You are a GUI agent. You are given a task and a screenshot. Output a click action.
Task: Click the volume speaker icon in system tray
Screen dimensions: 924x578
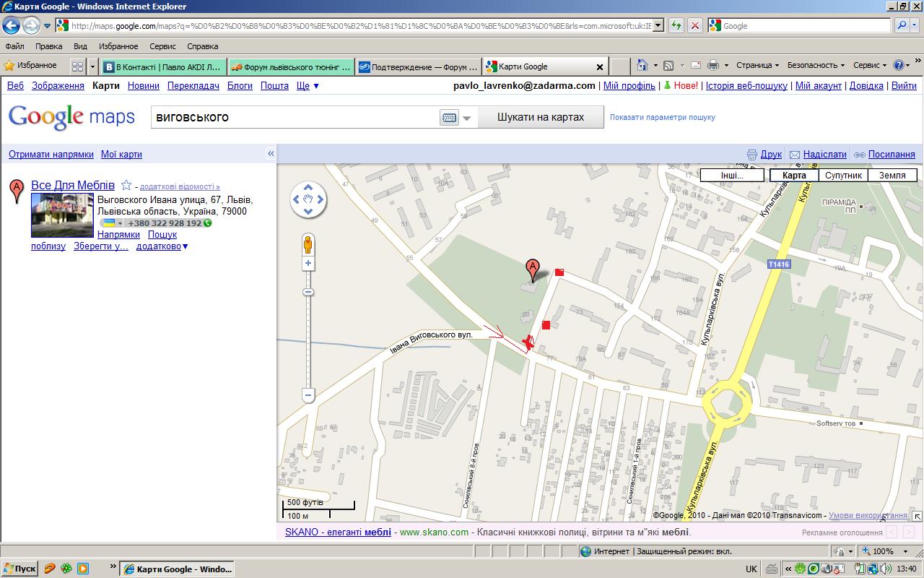click(884, 569)
